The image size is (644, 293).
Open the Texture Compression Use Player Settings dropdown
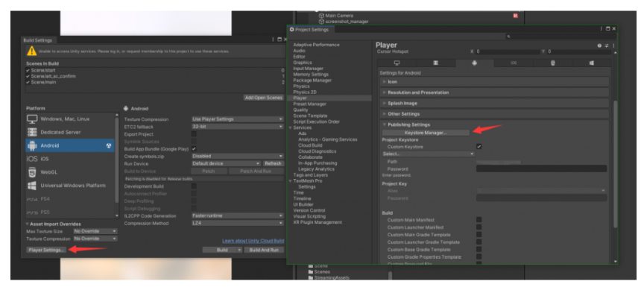[x=238, y=119]
